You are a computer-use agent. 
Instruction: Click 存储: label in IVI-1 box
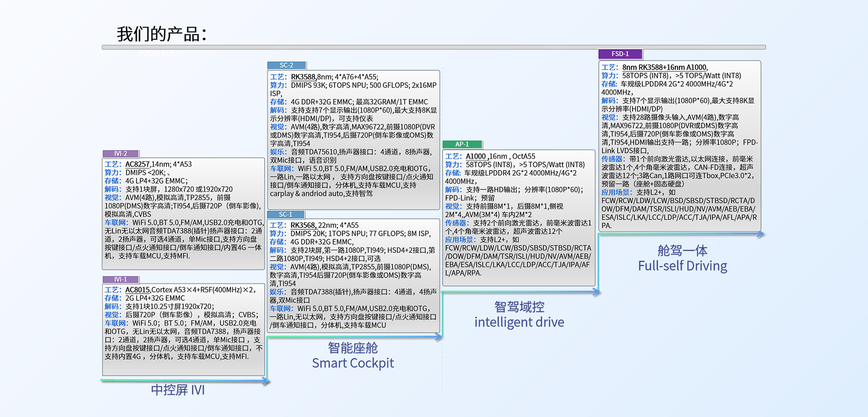pos(113,298)
